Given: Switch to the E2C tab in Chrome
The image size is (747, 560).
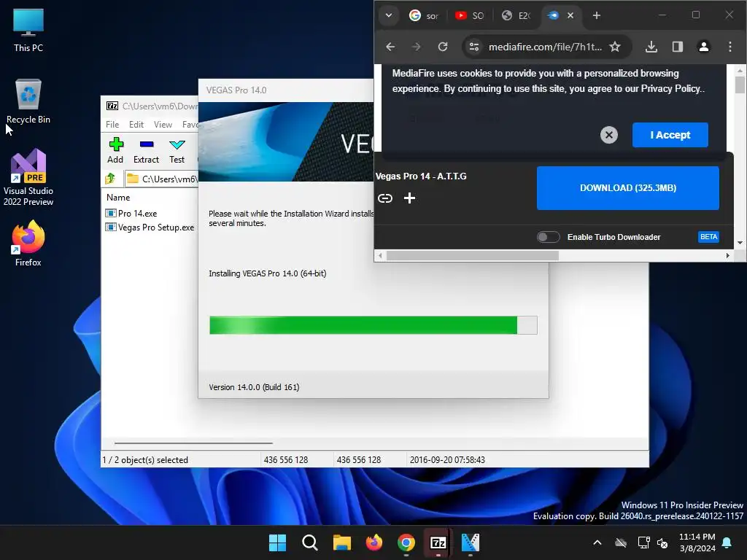Looking at the screenshot, I should [x=516, y=16].
